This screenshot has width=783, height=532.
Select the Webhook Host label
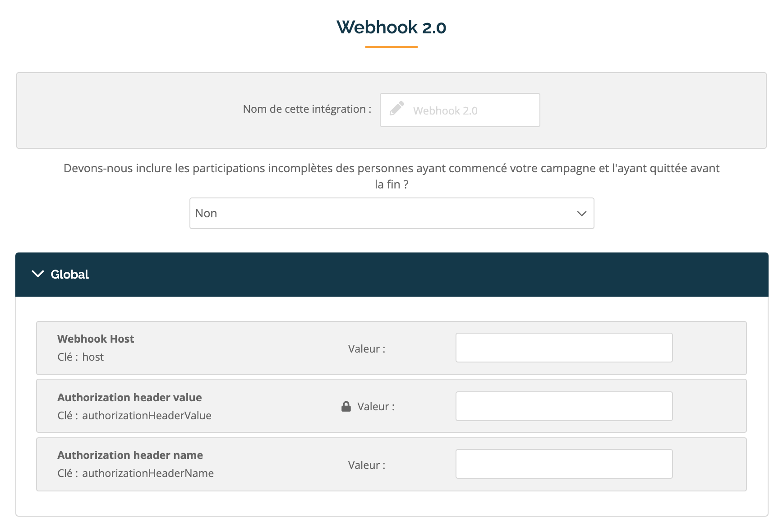pos(96,339)
